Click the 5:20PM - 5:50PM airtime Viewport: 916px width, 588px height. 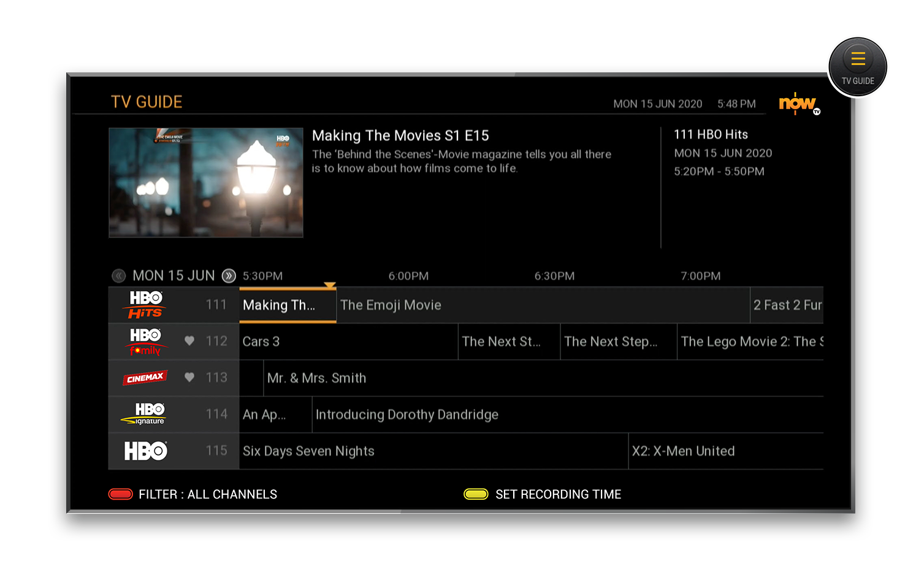click(x=719, y=172)
